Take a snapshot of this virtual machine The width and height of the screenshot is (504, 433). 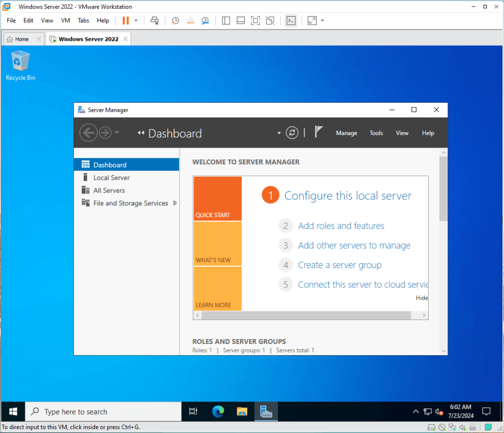pos(175,21)
